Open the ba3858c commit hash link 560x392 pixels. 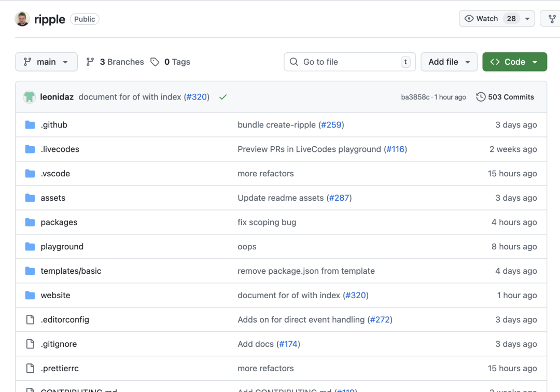pyautogui.click(x=415, y=97)
